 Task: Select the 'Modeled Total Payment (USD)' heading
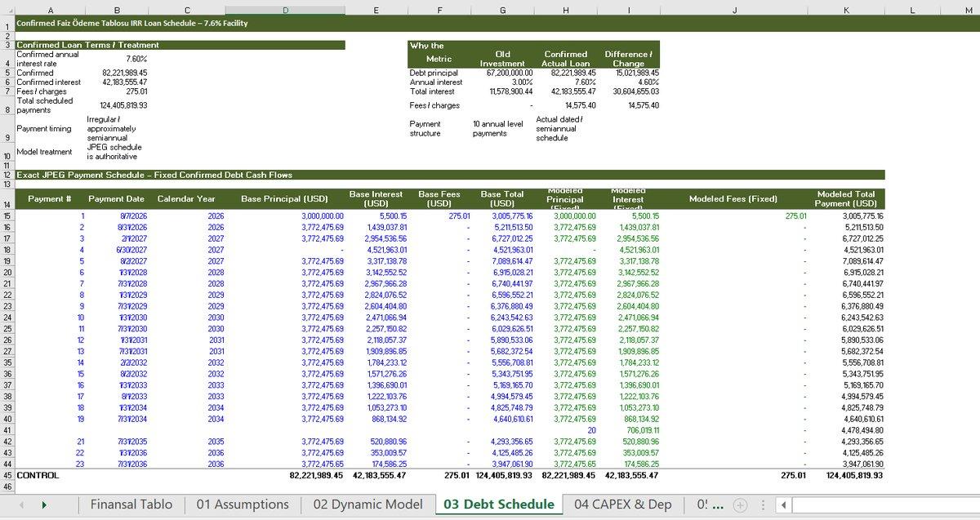pos(847,199)
